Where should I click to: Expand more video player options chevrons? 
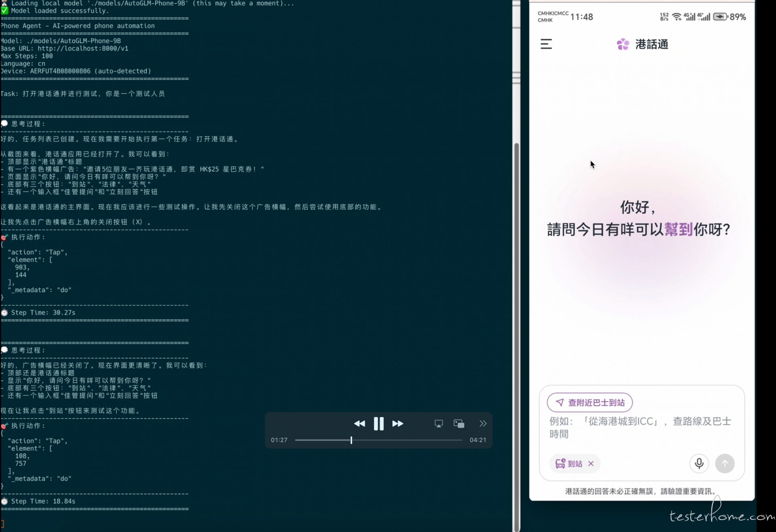coord(483,424)
